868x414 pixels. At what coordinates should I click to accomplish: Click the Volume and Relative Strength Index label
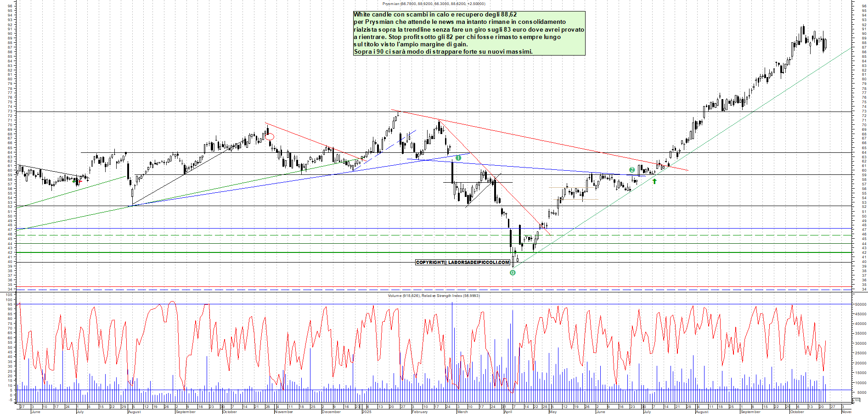click(x=434, y=296)
